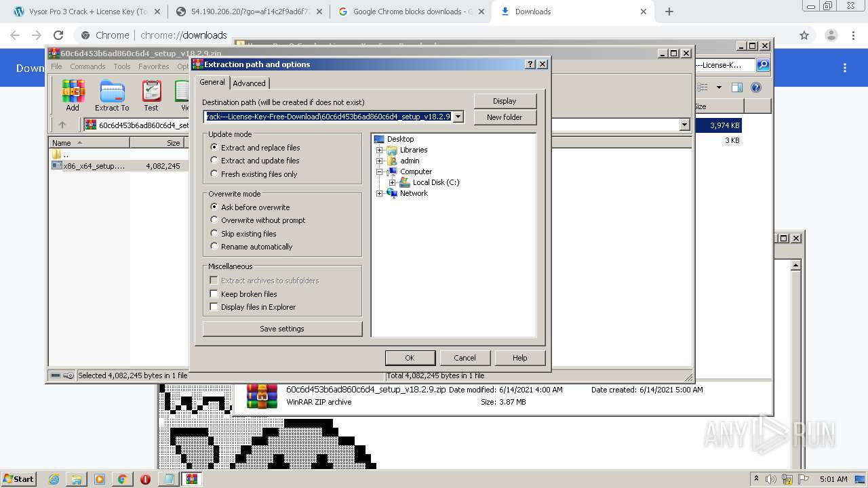Select x86_x64_setup file row in WinRAR

(119, 166)
